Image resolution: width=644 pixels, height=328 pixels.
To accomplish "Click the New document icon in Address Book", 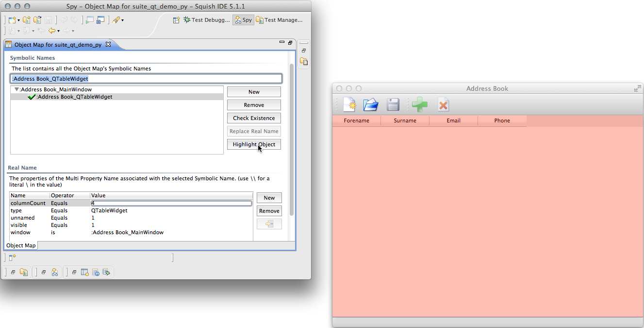I will pos(349,104).
